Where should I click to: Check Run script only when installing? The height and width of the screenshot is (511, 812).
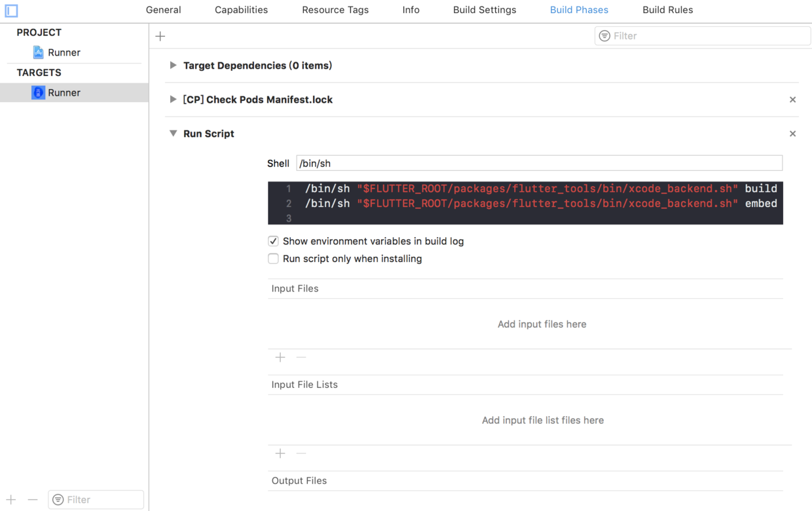tap(273, 259)
